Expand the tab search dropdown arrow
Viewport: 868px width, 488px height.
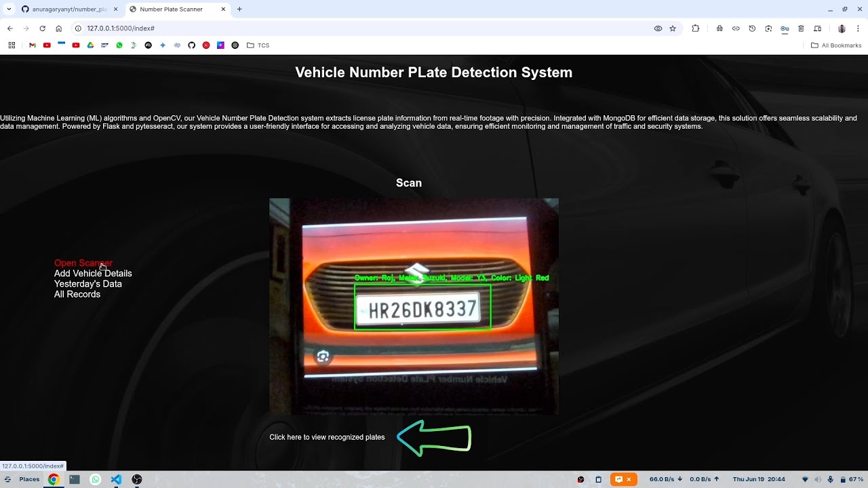pos(8,9)
